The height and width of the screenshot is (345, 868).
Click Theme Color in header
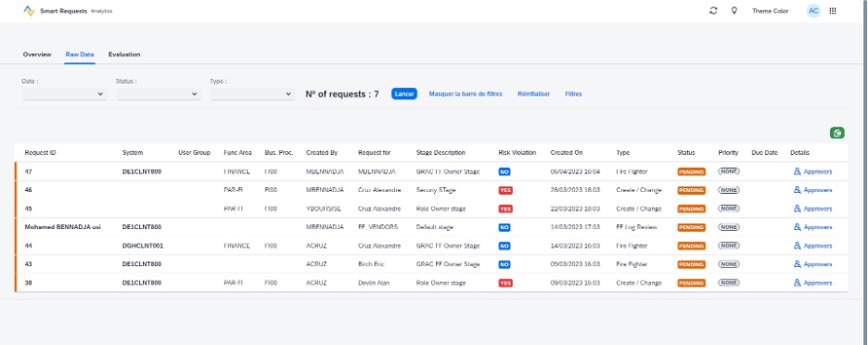pyautogui.click(x=770, y=11)
